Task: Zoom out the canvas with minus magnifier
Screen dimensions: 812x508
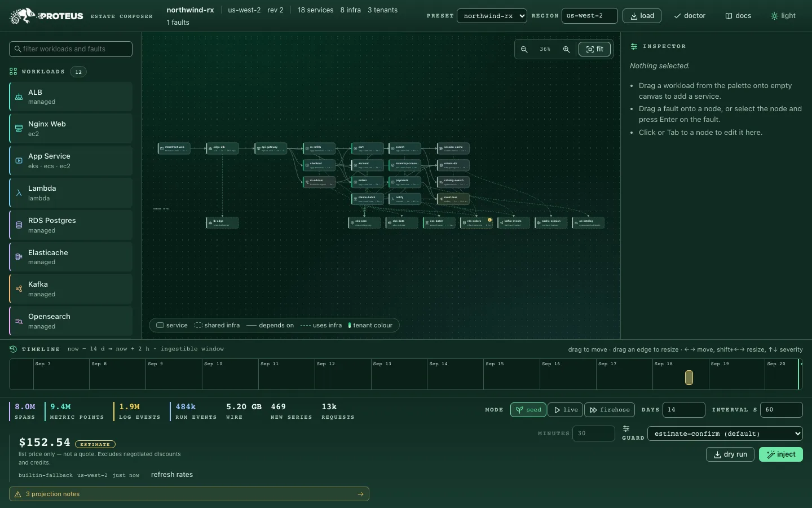Action: click(524, 49)
